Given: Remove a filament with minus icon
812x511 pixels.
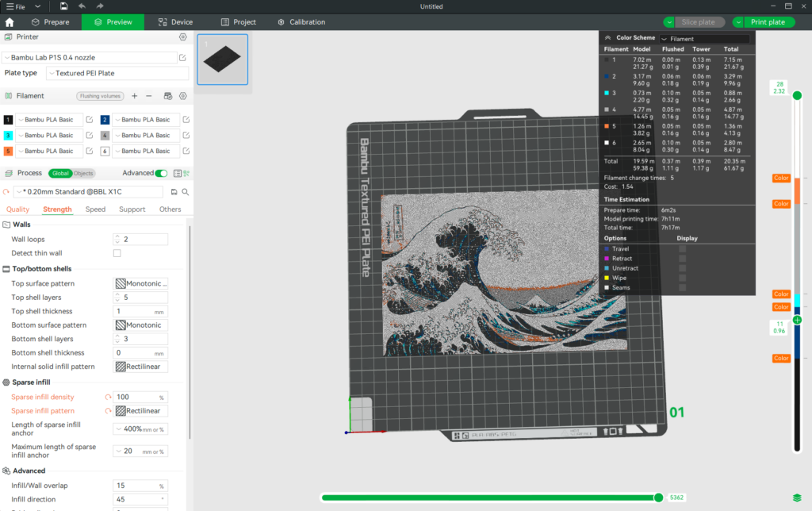Looking at the screenshot, I should click(149, 96).
